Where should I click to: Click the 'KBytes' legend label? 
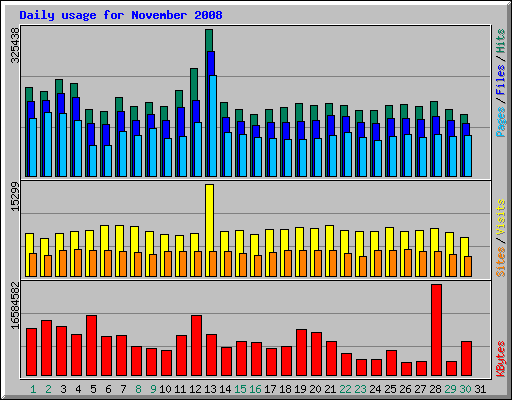point(500,359)
